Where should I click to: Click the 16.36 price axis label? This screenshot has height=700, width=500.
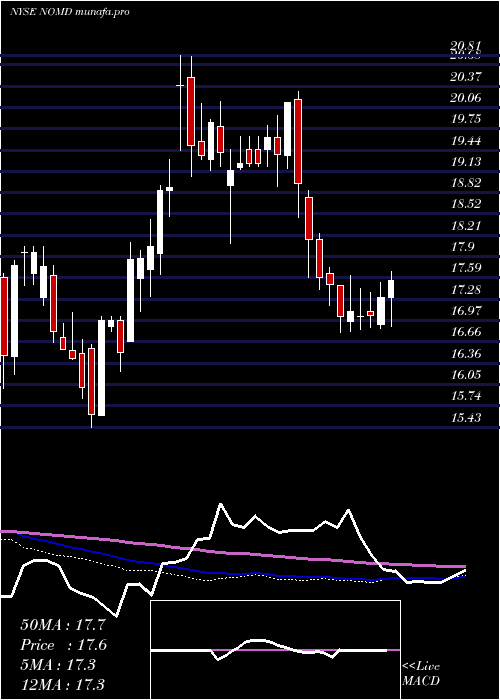[466, 354]
